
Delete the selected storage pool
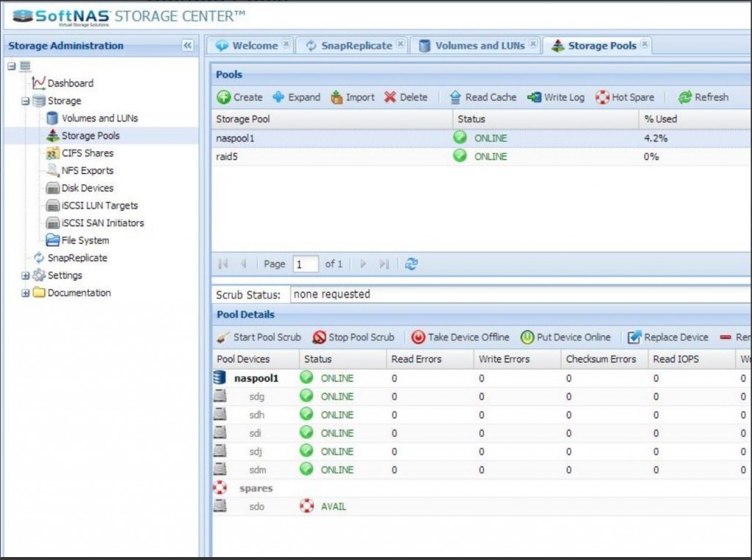point(405,98)
